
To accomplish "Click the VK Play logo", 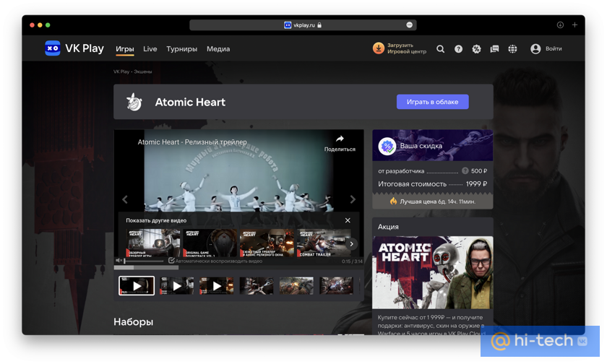I will pos(74,48).
